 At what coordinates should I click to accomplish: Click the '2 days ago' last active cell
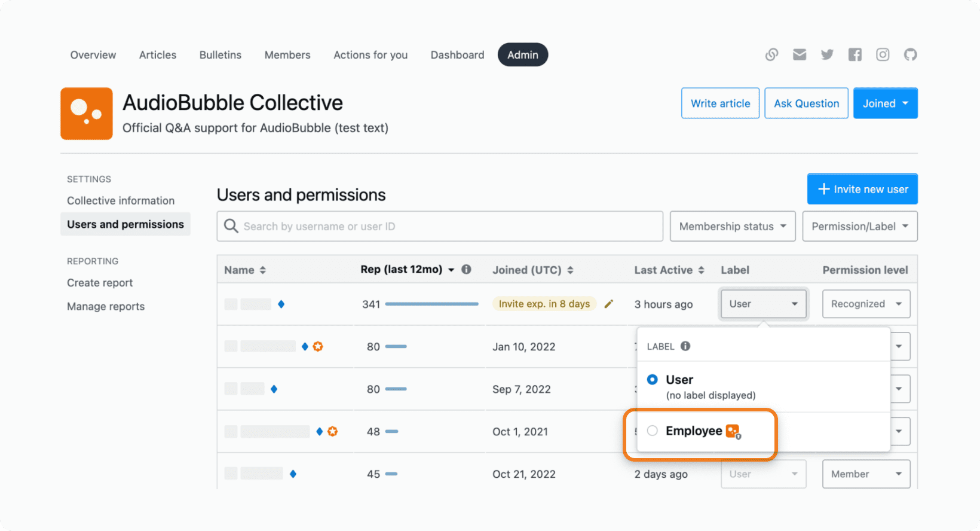[x=661, y=474]
